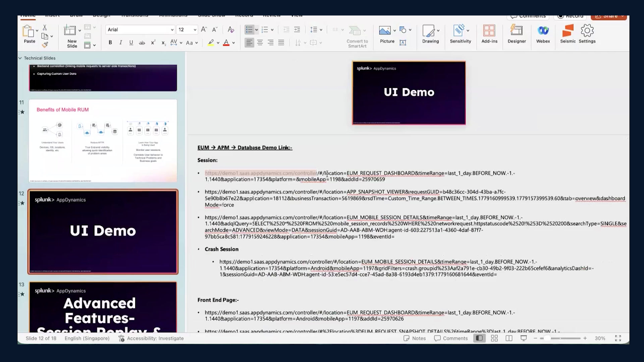Click Accessibility: Investigate status

pos(151,338)
